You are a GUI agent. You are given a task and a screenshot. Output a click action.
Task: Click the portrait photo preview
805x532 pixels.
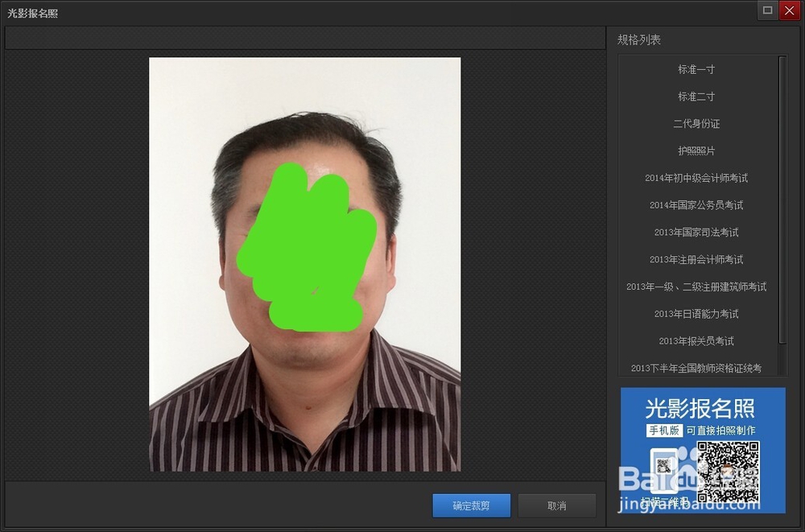pos(305,265)
